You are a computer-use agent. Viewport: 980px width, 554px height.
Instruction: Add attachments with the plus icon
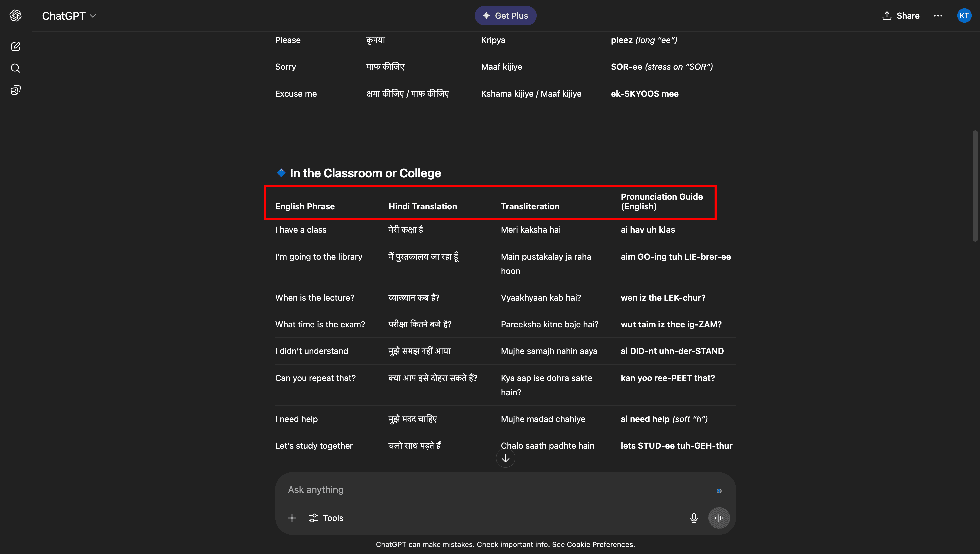click(292, 518)
